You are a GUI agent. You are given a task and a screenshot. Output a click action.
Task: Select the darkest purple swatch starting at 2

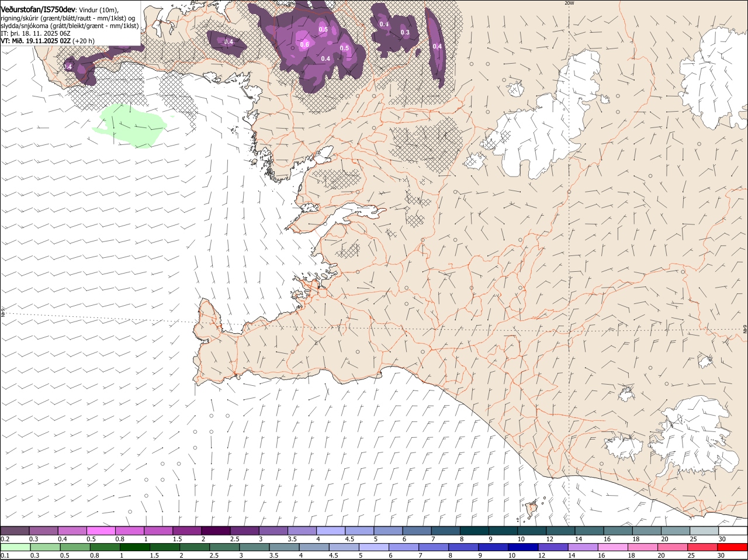pos(216,531)
